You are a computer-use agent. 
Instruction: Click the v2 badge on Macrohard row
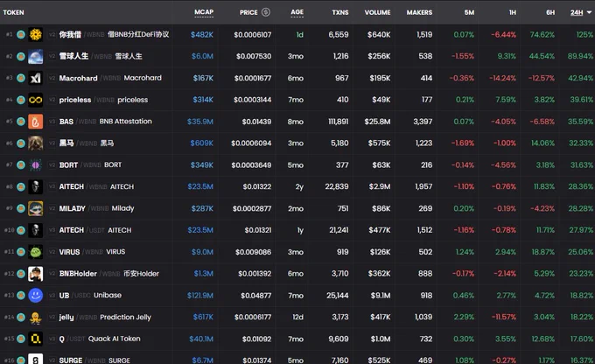(x=52, y=78)
